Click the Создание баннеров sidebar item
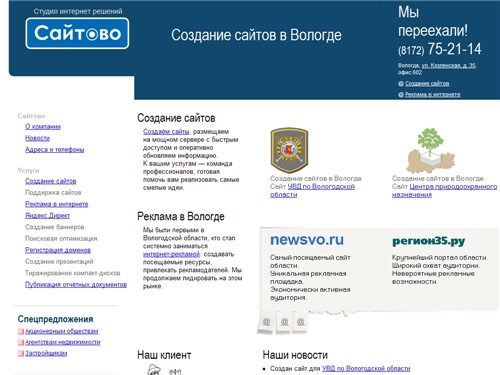This screenshot has height=375, width=500. [55, 227]
